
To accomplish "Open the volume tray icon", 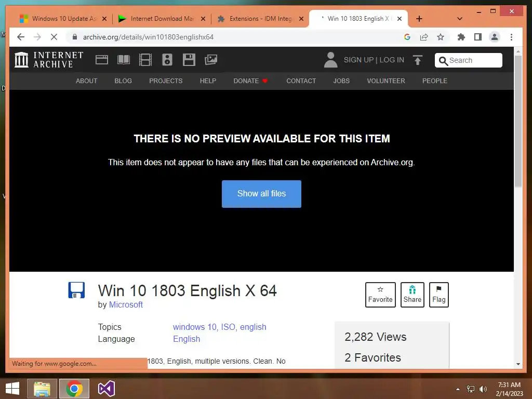I will [483, 389].
